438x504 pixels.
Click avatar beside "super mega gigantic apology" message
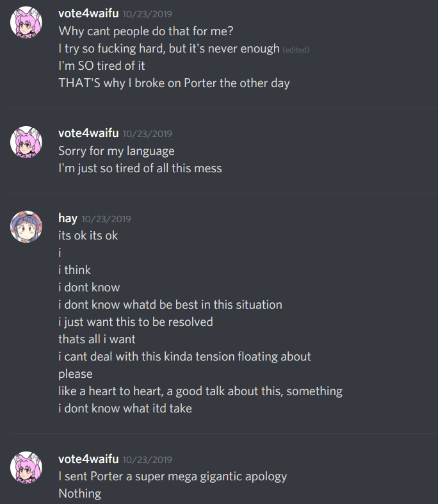point(26,467)
